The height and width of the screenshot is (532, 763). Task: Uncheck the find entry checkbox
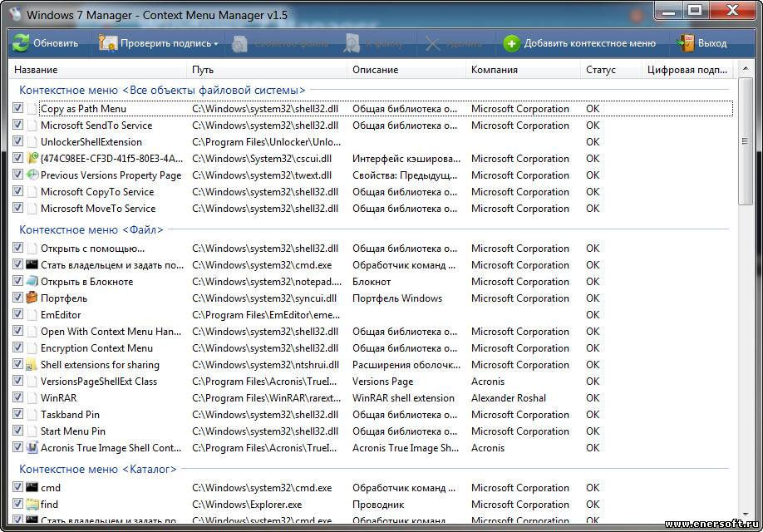click(x=18, y=503)
